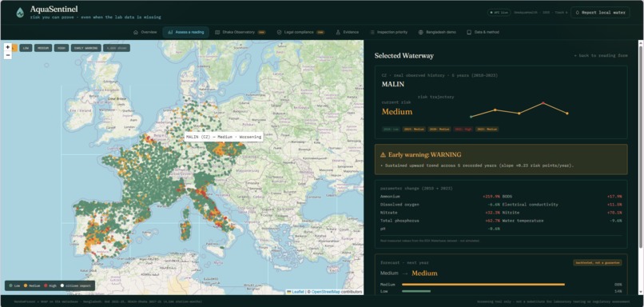644x307 pixels.
Task: Click the Dhaka Observatory map icon
Action: pos(217,32)
